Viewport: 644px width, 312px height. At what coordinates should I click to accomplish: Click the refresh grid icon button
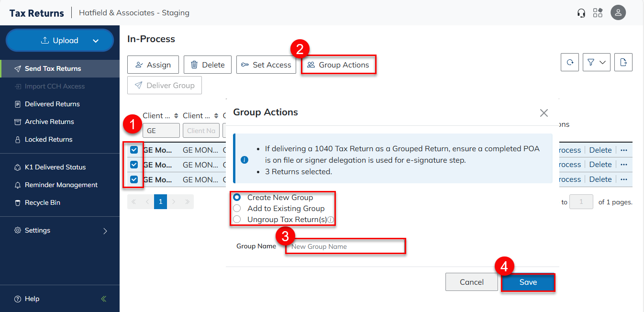570,62
